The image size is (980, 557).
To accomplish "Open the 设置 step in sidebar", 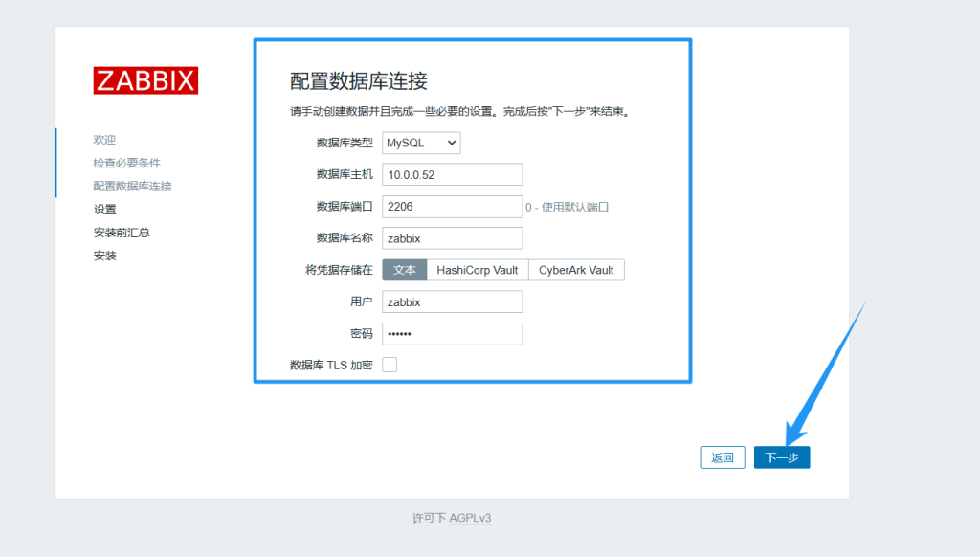I will 104,210.
